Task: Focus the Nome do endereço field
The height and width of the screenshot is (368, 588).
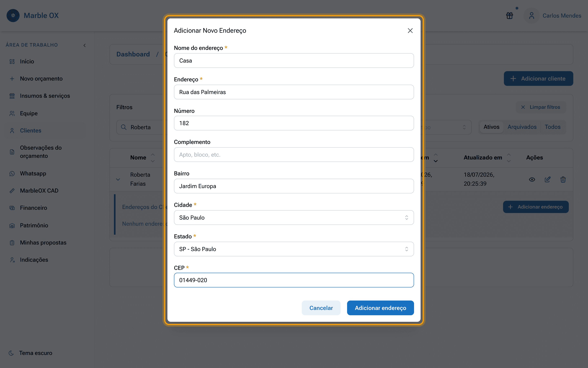Action: [294, 61]
